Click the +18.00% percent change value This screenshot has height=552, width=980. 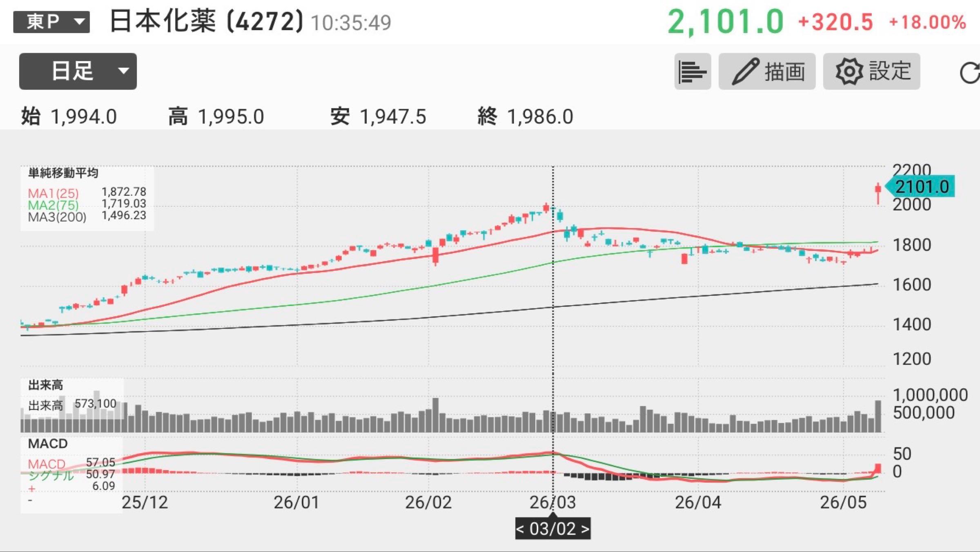coord(928,22)
